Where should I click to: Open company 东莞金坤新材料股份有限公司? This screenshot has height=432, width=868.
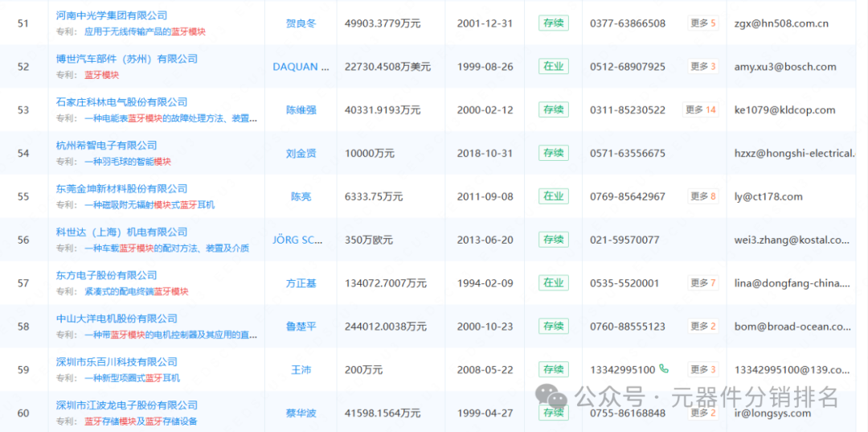[x=122, y=188]
